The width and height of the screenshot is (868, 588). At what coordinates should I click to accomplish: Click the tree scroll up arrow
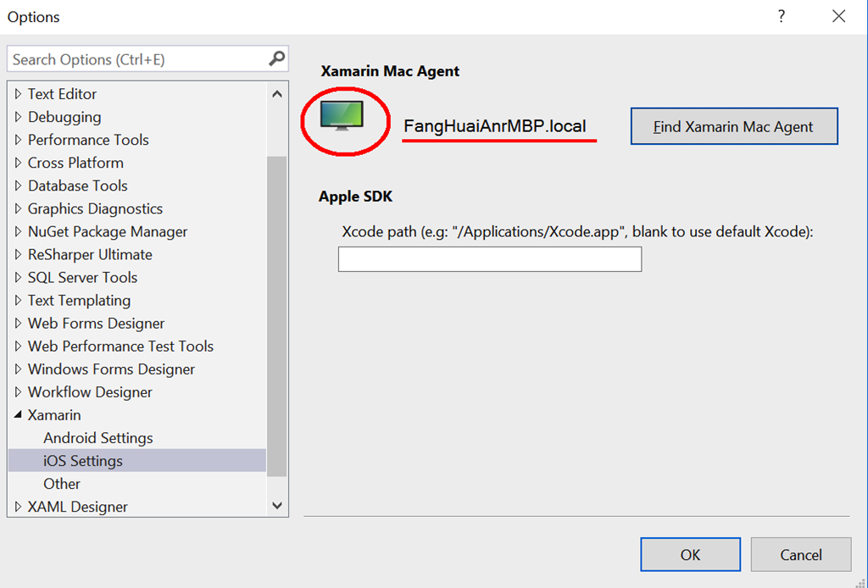click(277, 94)
